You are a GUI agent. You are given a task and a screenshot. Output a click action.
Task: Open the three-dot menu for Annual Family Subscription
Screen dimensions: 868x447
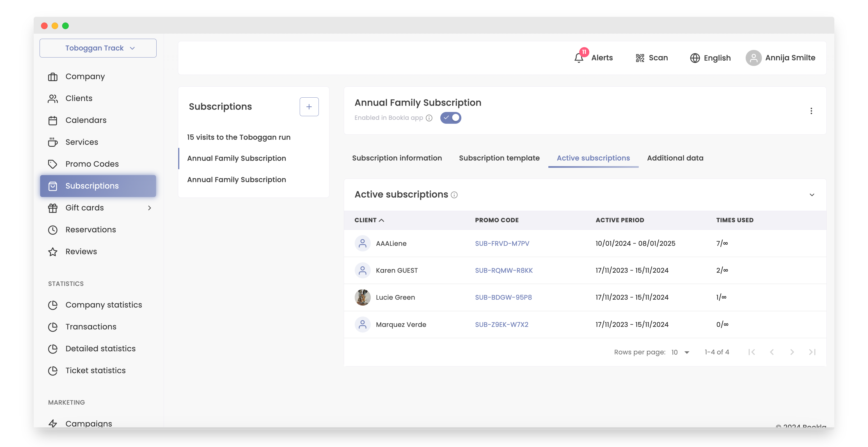tap(811, 111)
